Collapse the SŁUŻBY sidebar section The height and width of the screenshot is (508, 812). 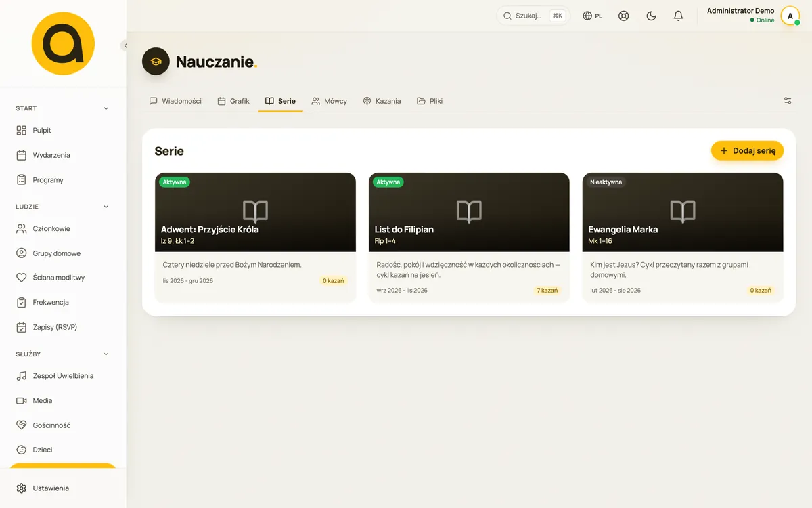click(106, 354)
